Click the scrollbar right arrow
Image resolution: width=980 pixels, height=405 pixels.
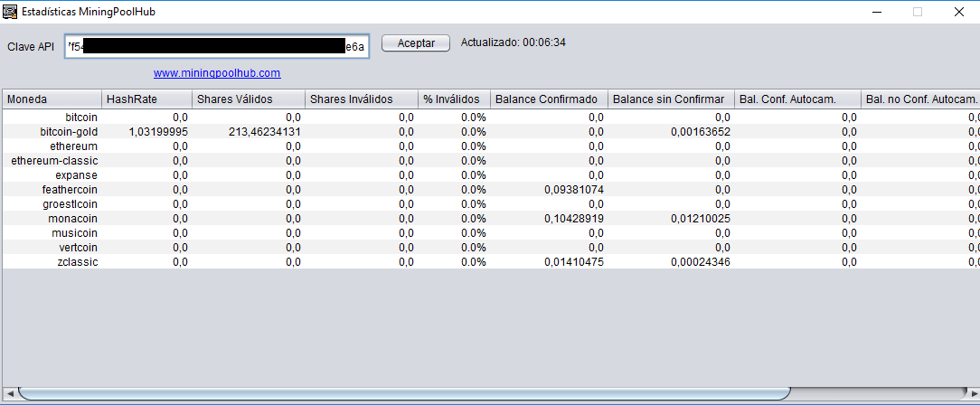(x=972, y=393)
